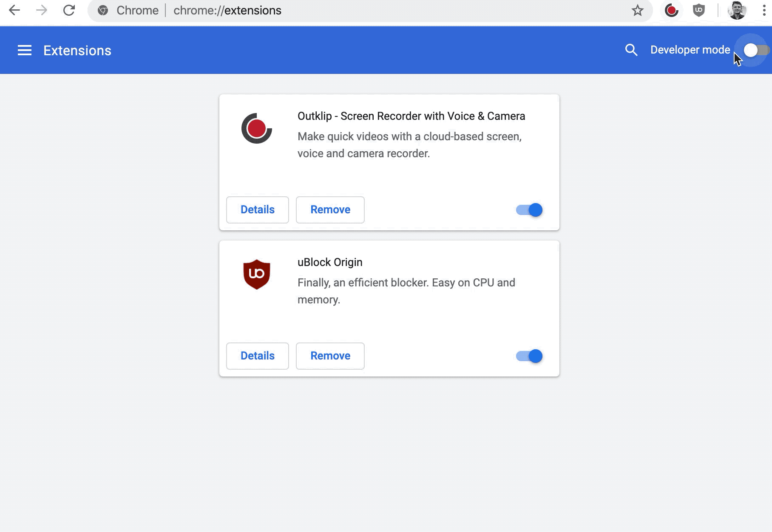Disable the uBlock Origin toggle
This screenshot has height=532, width=772.
click(x=529, y=356)
